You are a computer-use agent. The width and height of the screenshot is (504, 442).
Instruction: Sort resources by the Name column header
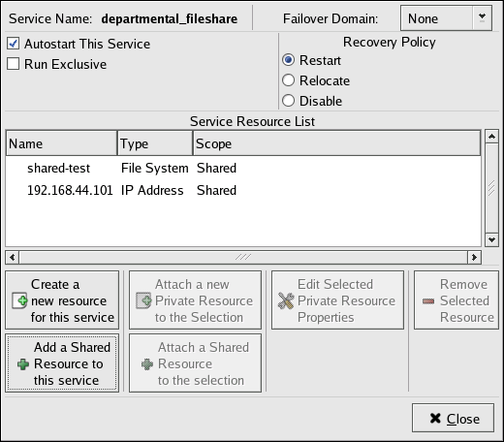click(x=61, y=143)
